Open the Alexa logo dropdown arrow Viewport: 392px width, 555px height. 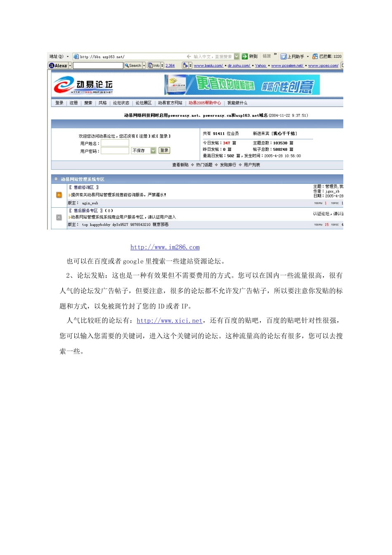(70, 66)
